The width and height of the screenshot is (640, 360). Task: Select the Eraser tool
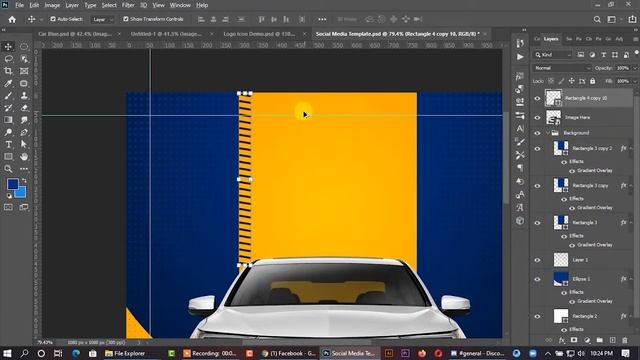(x=24, y=108)
